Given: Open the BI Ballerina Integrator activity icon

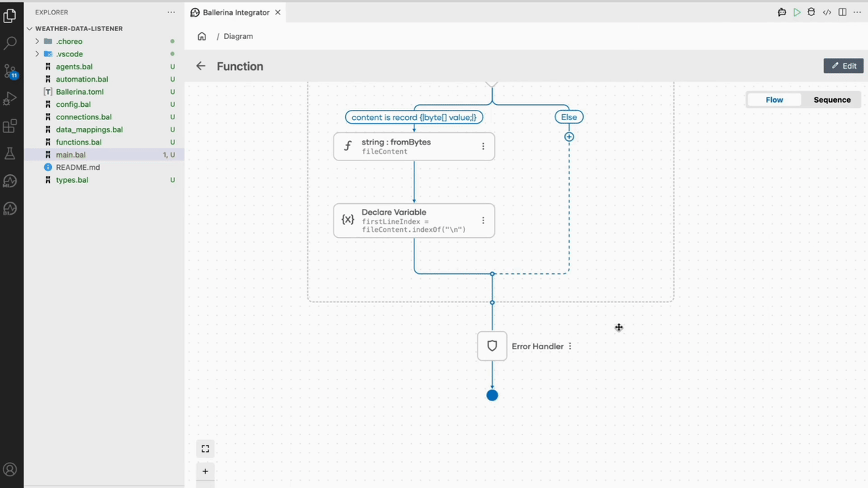Looking at the screenshot, I should (x=10, y=208).
